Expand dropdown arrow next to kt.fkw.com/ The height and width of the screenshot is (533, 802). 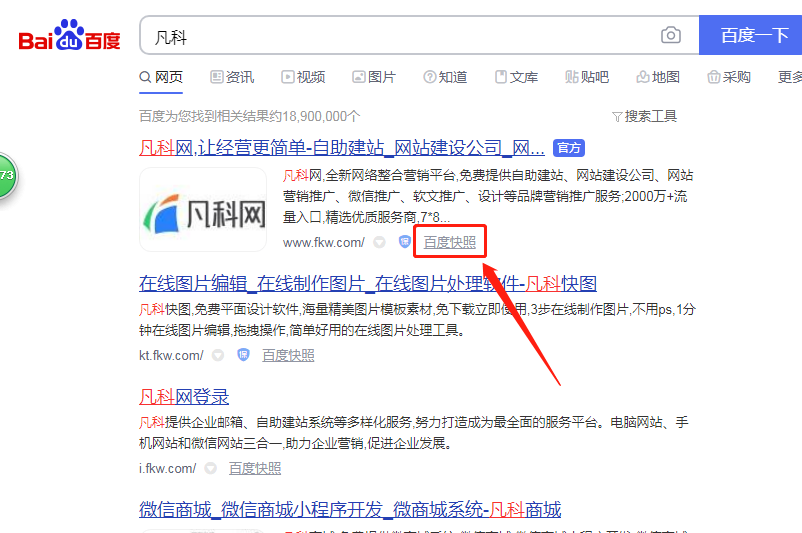218,356
